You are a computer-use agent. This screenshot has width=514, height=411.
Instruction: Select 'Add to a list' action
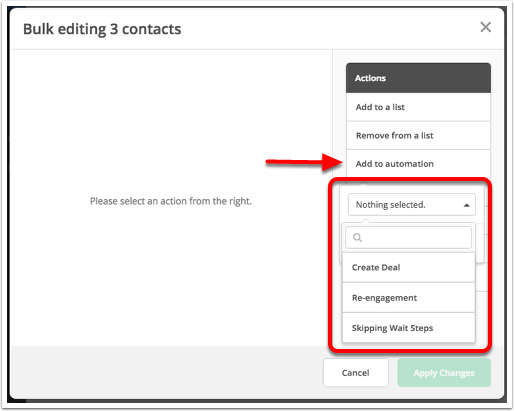pyautogui.click(x=418, y=107)
